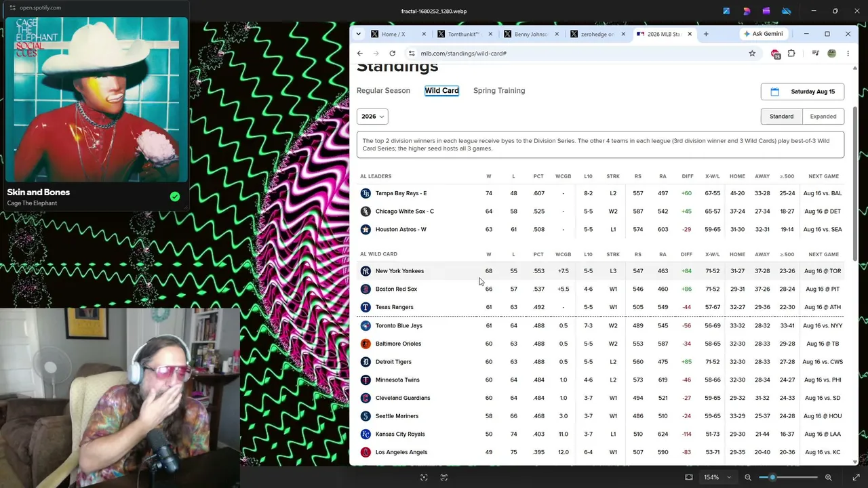Close the Benny Johnson tab
868x488 pixels.
(x=557, y=34)
